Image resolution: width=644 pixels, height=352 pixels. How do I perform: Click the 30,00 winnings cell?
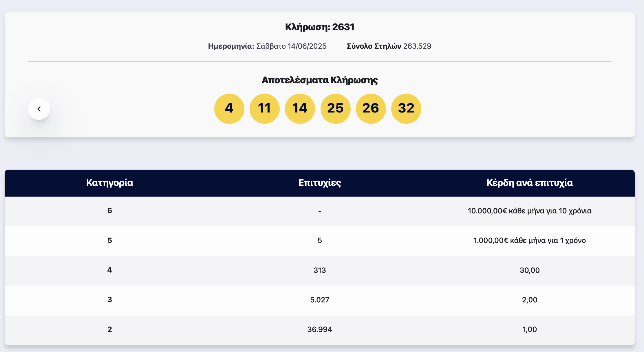(529, 270)
